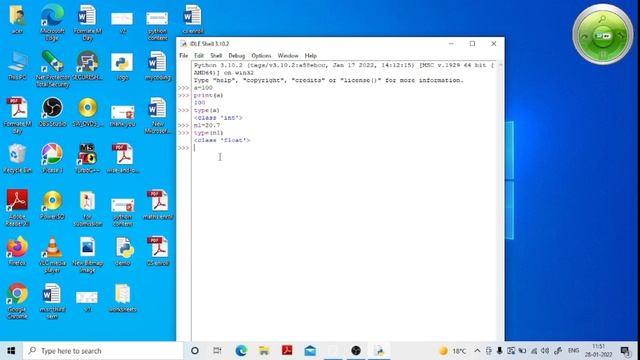Maximize the IDLE Shell window
This screenshot has width=640, height=360.
pos(472,44)
